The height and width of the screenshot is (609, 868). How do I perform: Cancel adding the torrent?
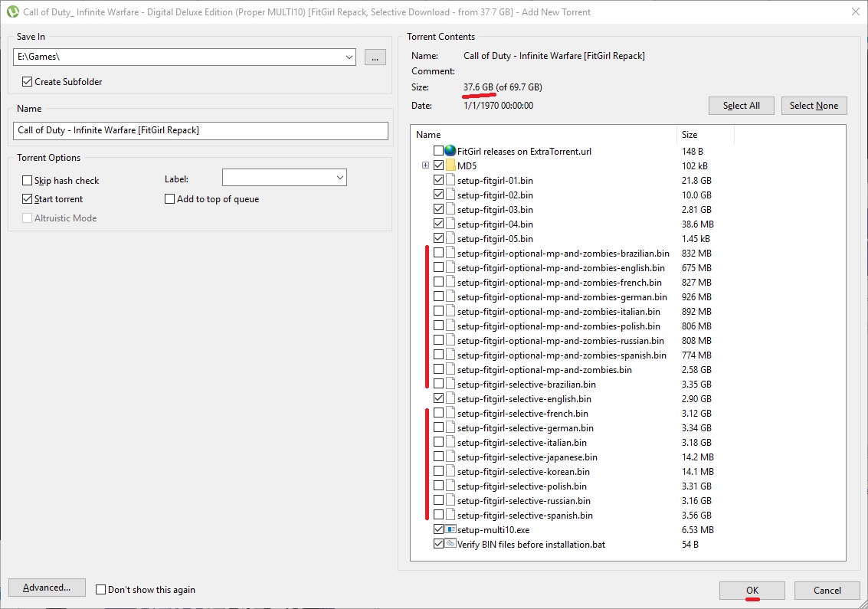[827, 590]
